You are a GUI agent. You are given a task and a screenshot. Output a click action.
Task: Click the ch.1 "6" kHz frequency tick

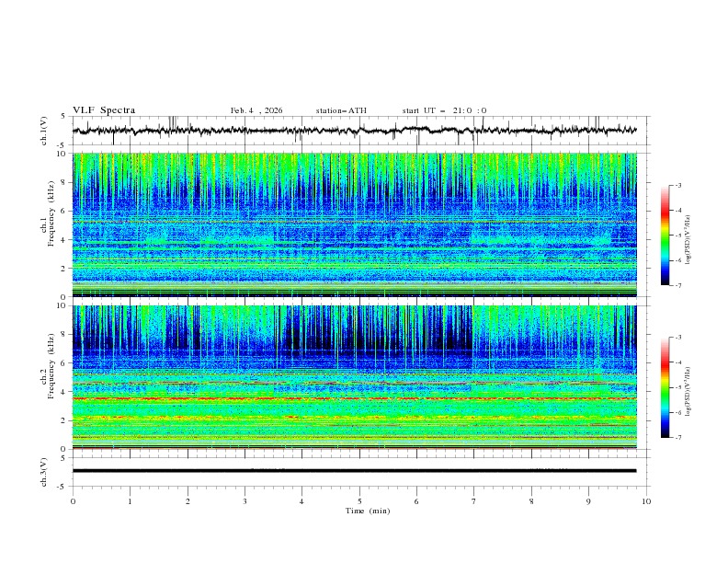(x=64, y=211)
